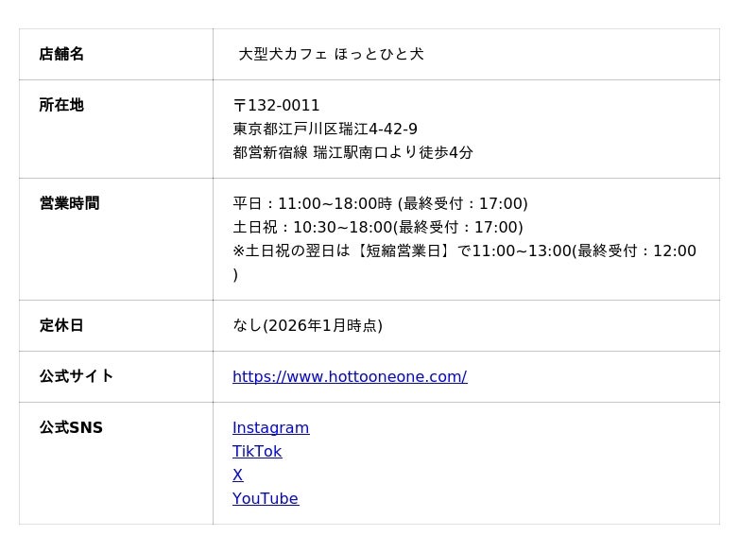756x553 pixels.
Task: Open the TikTok link
Action: point(257,451)
